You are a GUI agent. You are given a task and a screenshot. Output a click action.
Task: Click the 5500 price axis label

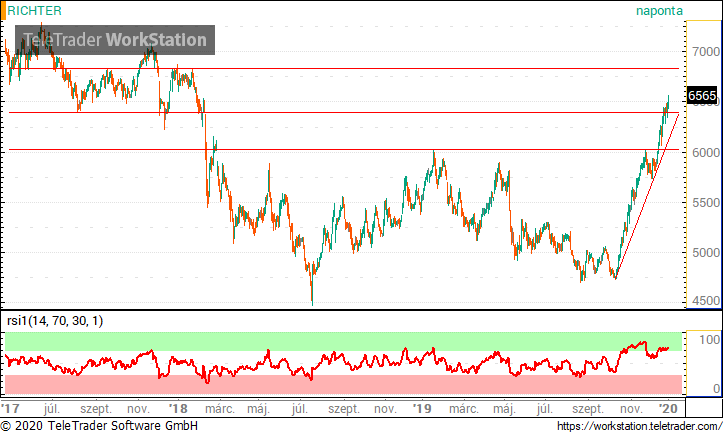point(706,203)
